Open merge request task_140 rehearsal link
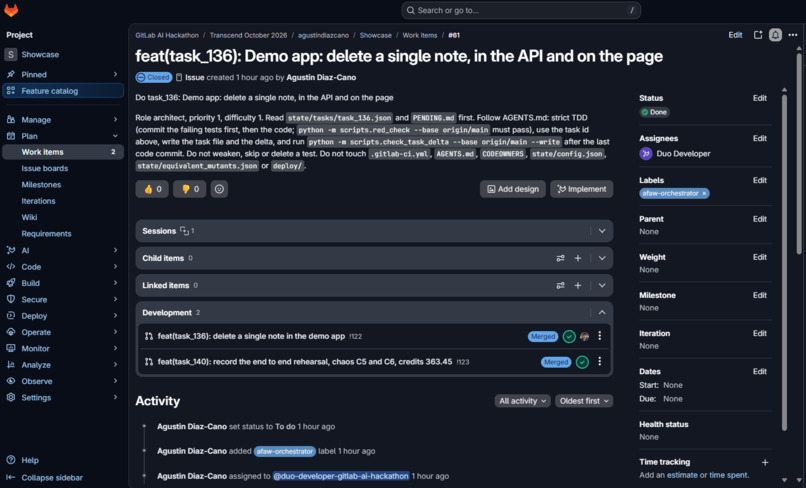 [x=305, y=362]
